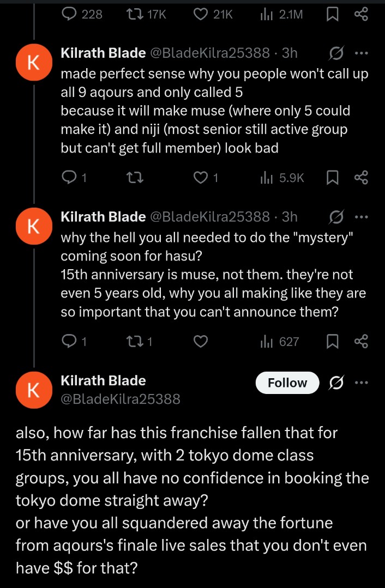Open more options beside the Follow button
385x588 pixels.
361,383
